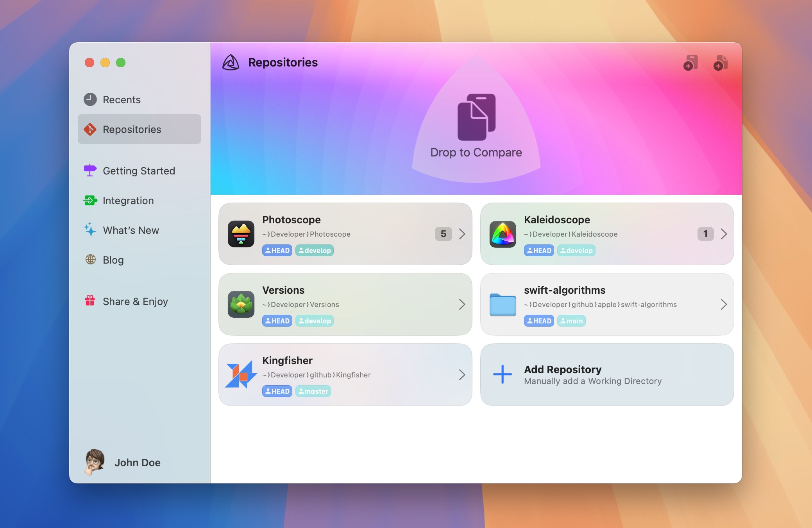Click the Kingfisher repository title
Image resolution: width=812 pixels, height=528 pixels.
pyautogui.click(x=287, y=361)
